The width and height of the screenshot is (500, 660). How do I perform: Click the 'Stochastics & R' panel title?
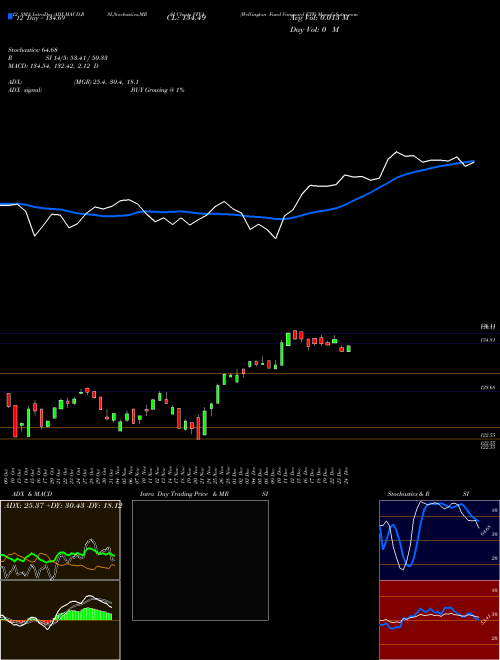409,494
